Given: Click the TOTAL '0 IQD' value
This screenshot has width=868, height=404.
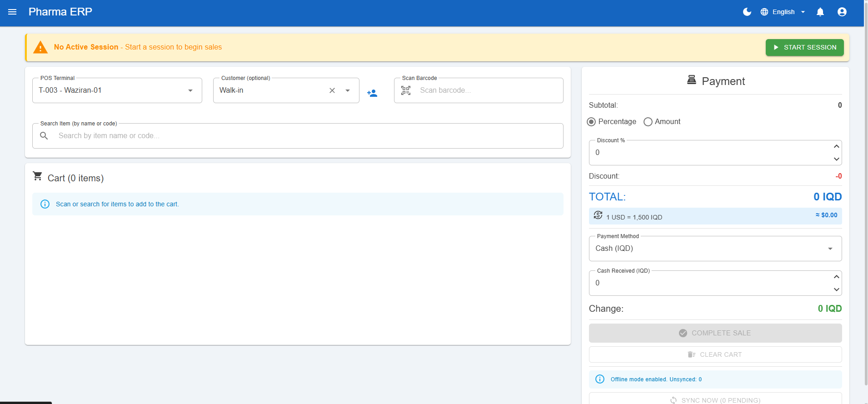Looking at the screenshot, I should tap(828, 197).
